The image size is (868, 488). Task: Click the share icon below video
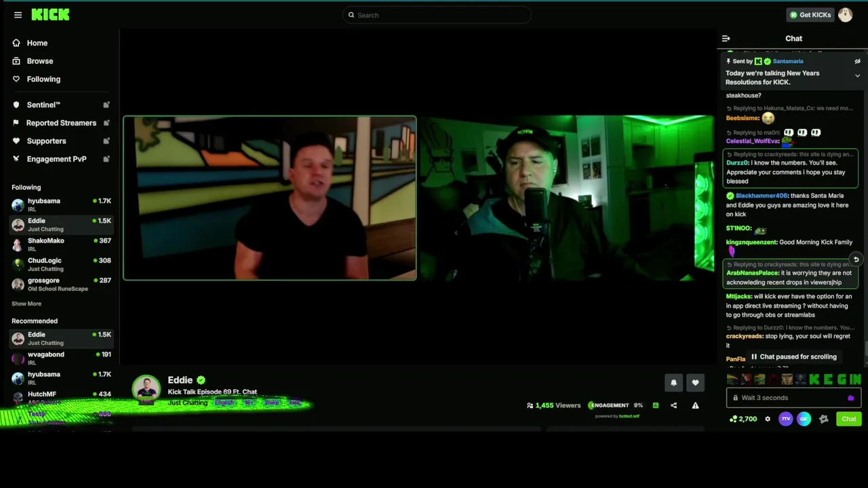[673, 405]
